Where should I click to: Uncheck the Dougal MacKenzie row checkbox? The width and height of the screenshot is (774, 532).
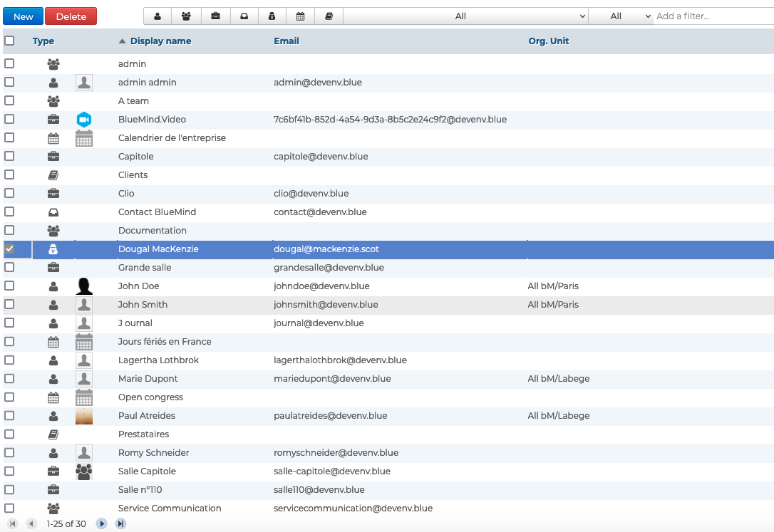point(9,249)
